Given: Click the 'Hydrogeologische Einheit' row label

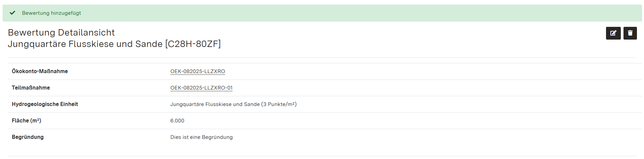Looking at the screenshot, I should coord(45,104).
